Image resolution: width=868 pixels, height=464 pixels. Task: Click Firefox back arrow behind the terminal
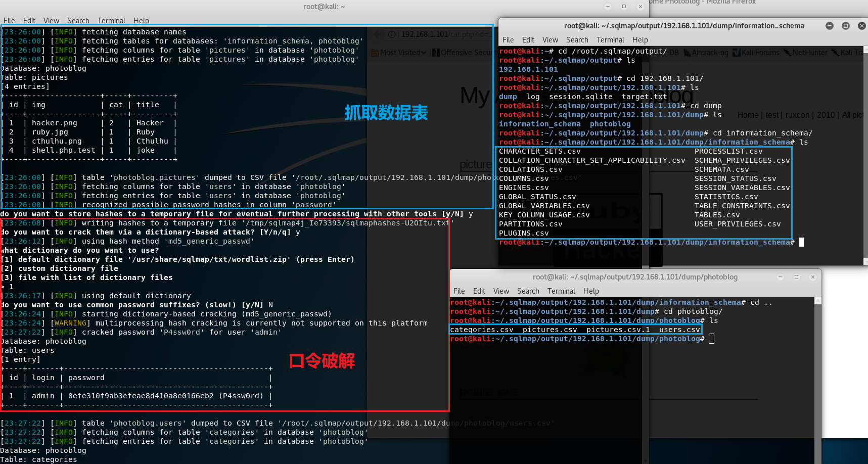(377, 34)
